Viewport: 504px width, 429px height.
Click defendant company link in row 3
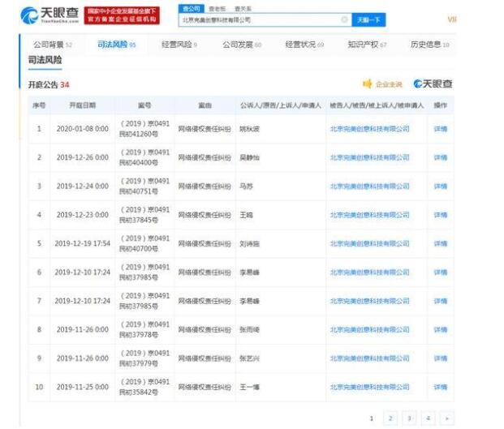pyautogui.click(x=369, y=187)
